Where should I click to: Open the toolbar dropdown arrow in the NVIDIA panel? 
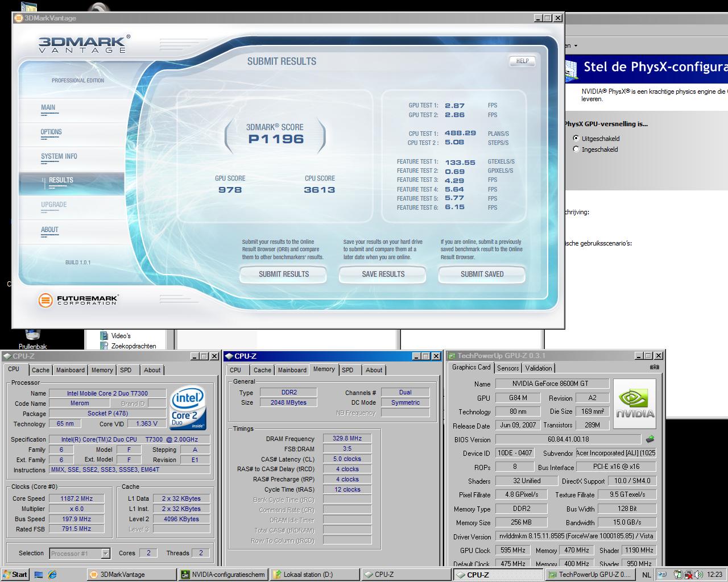[x=576, y=45]
